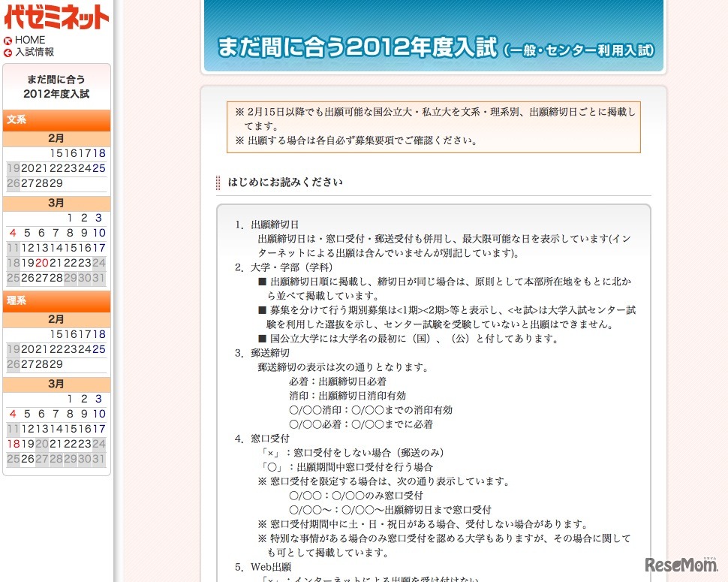Viewport: 728px width, 582px height.
Task: Click the まだ間に合う2012年度入試 sidebar box
Action: click(x=56, y=86)
